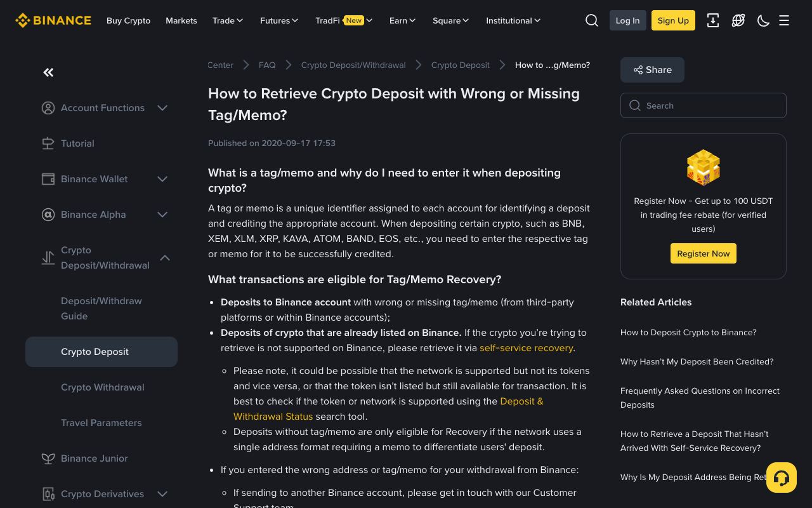
Task: Click the Sign Up button
Action: pos(673,20)
